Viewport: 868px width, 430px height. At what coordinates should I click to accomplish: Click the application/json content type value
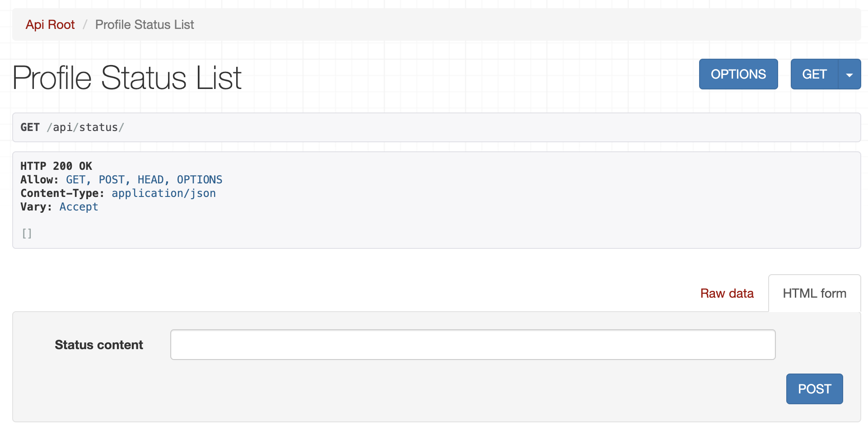pos(163,193)
